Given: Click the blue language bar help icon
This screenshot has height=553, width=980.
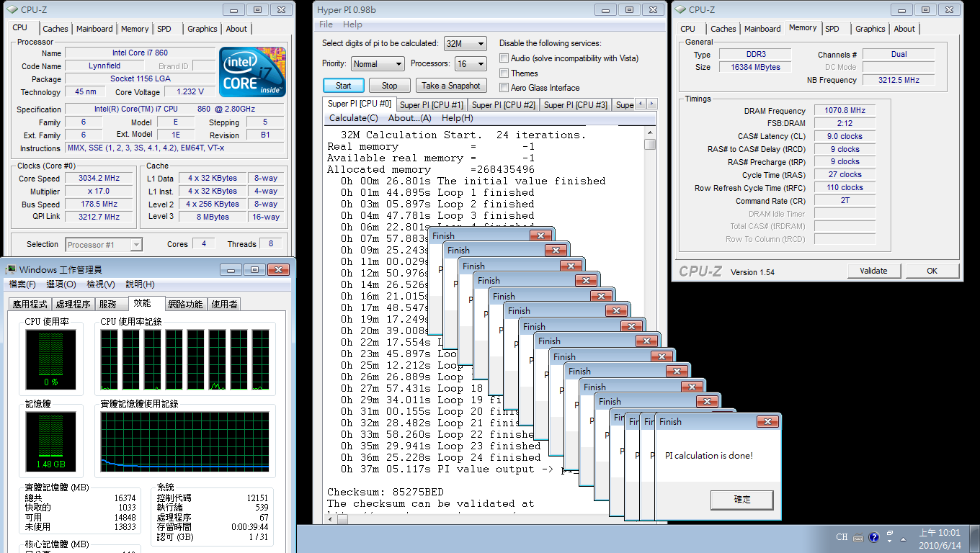Looking at the screenshot, I should 874,537.
